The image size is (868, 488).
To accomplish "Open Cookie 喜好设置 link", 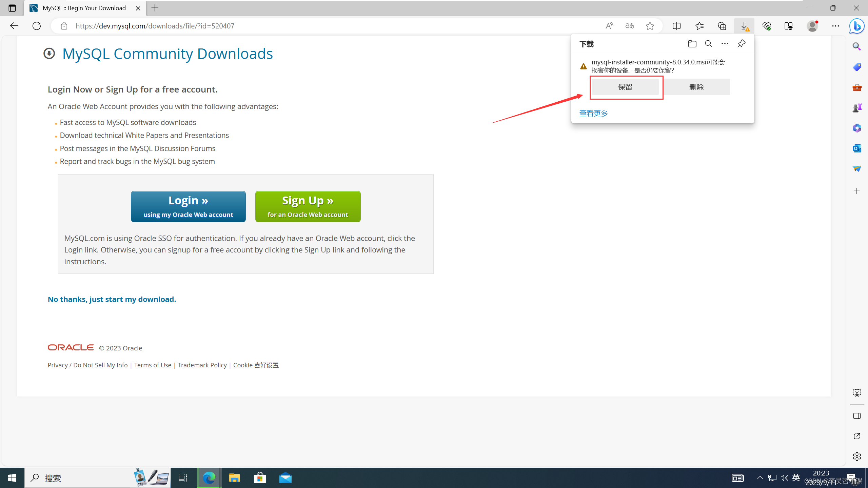I will click(256, 365).
